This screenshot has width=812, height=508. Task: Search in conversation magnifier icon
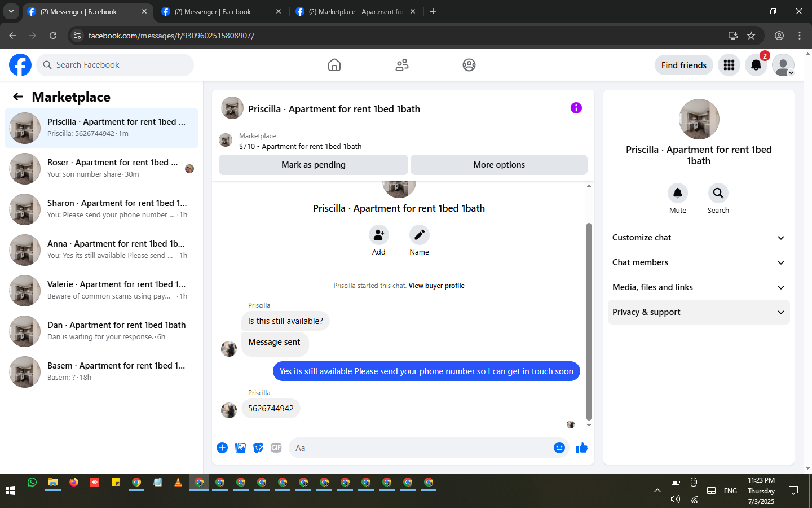718,193
